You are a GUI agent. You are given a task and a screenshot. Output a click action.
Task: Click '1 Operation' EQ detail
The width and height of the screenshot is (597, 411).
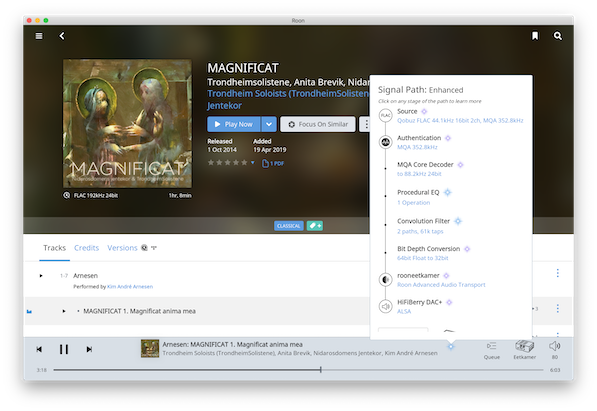click(x=413, y=203)
